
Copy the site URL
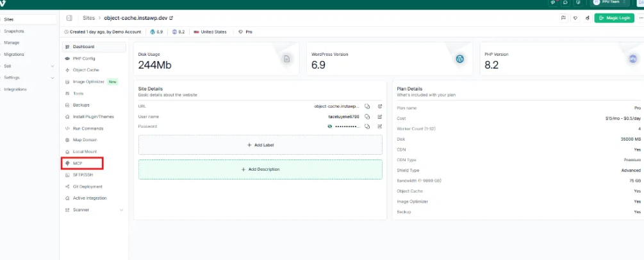(368, 106)
